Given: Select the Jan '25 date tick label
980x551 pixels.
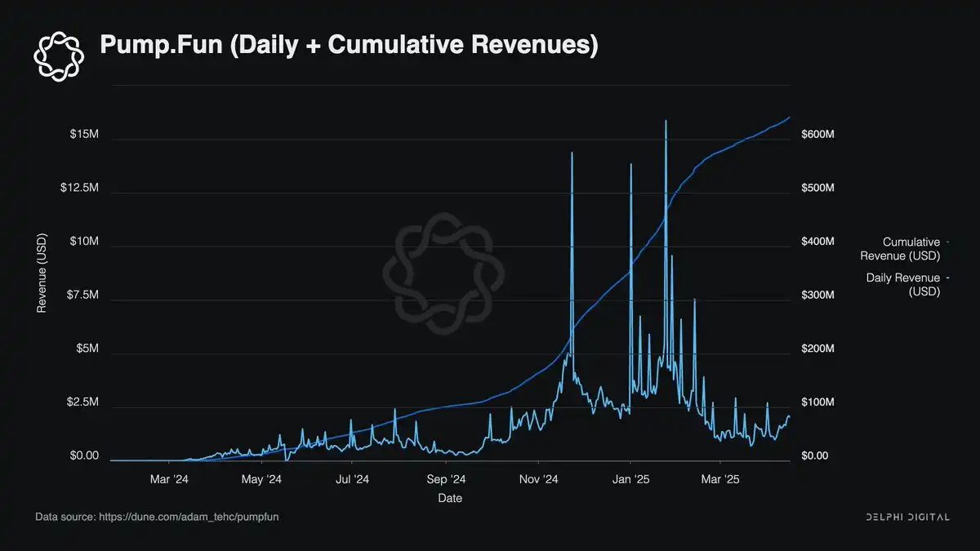Looking at the screenshot, I should (x=630, y=479).
